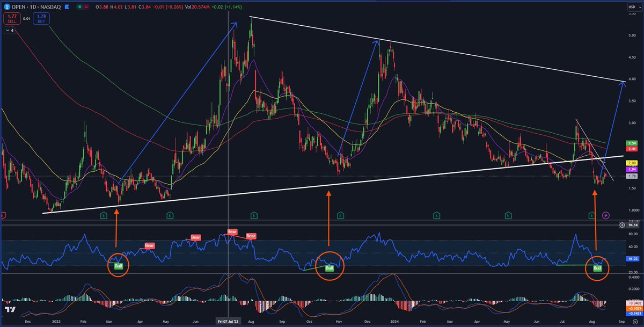Click the plus icon beside 94.14
644x327 pixels.
click(x=623, y=226)
